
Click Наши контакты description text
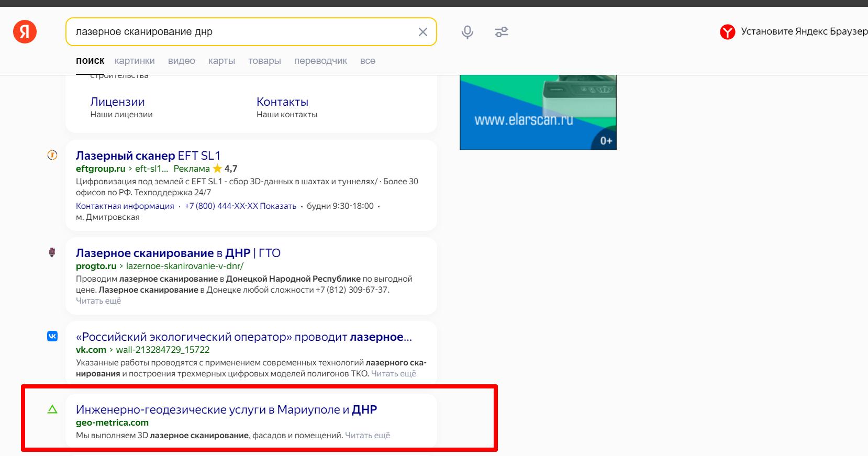(287, 114)
